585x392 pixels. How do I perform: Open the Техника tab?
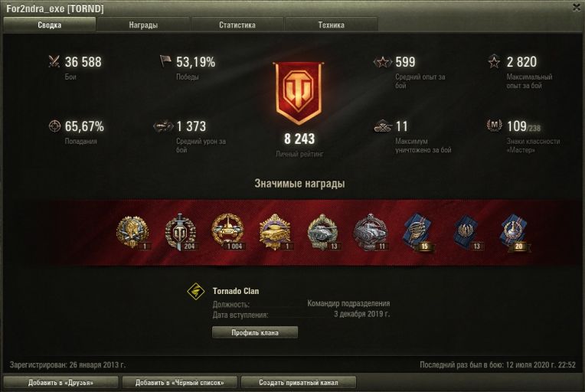coord(332,25)
